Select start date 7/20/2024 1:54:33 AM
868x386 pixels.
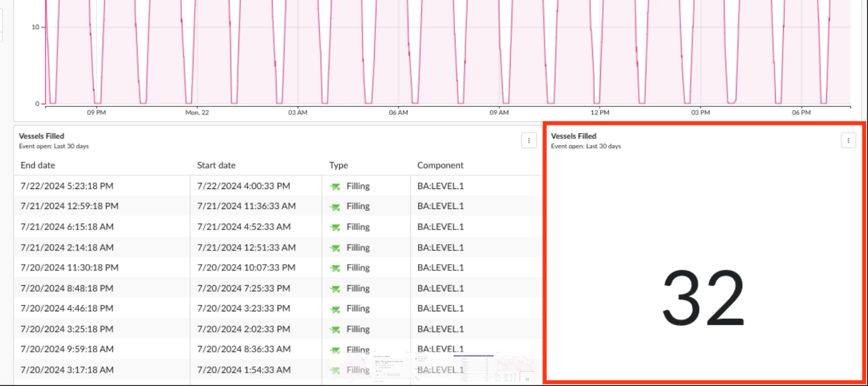pos(244,370)
